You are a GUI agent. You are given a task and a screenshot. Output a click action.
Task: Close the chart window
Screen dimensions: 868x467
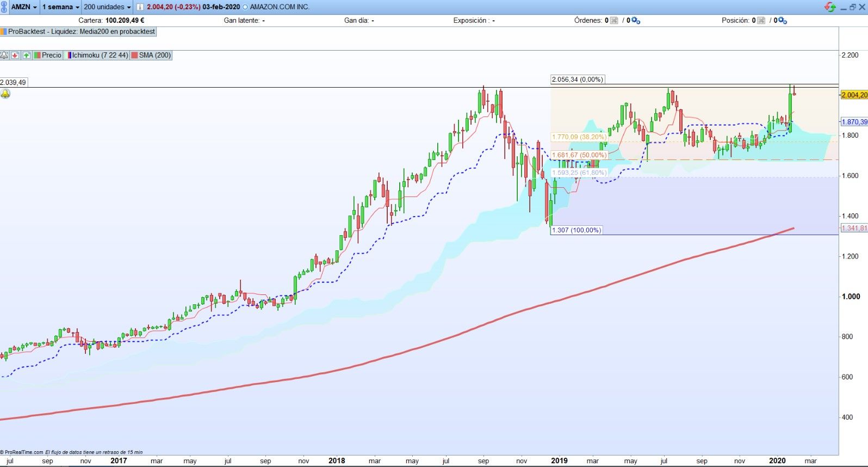point(862,7)
